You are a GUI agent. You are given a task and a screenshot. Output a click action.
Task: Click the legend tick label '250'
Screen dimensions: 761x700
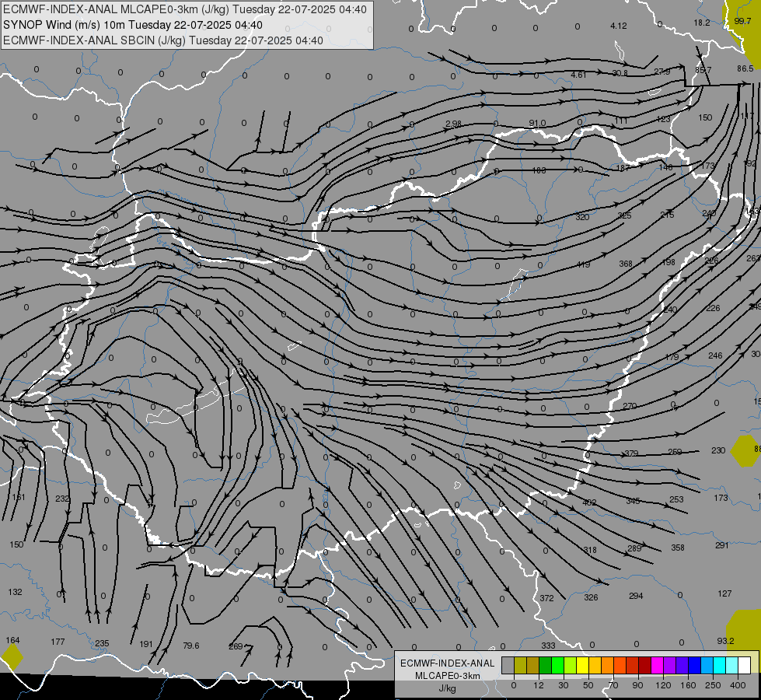713,685
